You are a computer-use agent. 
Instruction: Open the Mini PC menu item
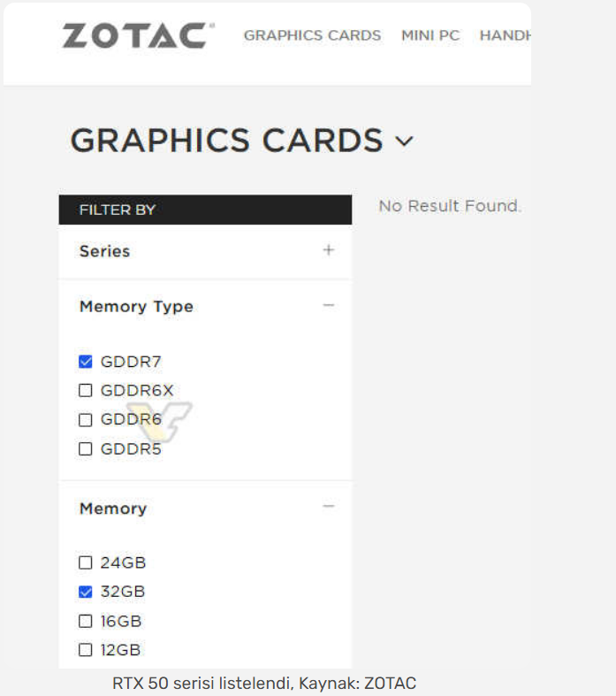click(430, 36)
